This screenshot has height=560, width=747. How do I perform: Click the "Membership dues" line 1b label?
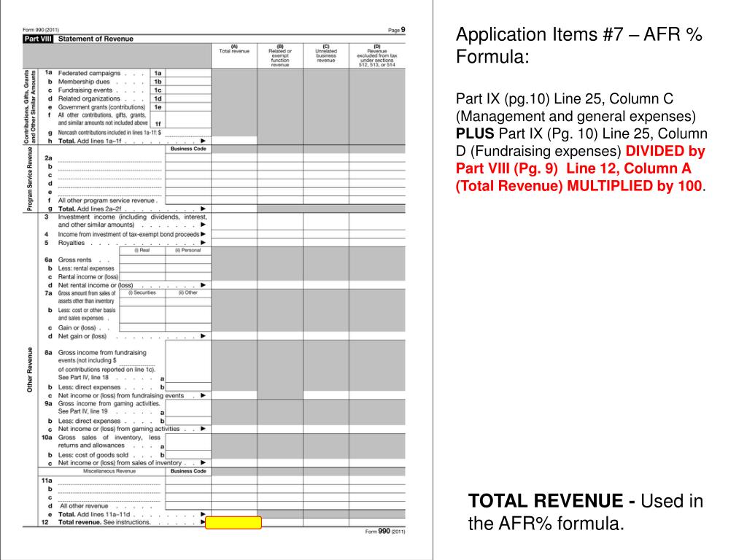coord(84,82)
